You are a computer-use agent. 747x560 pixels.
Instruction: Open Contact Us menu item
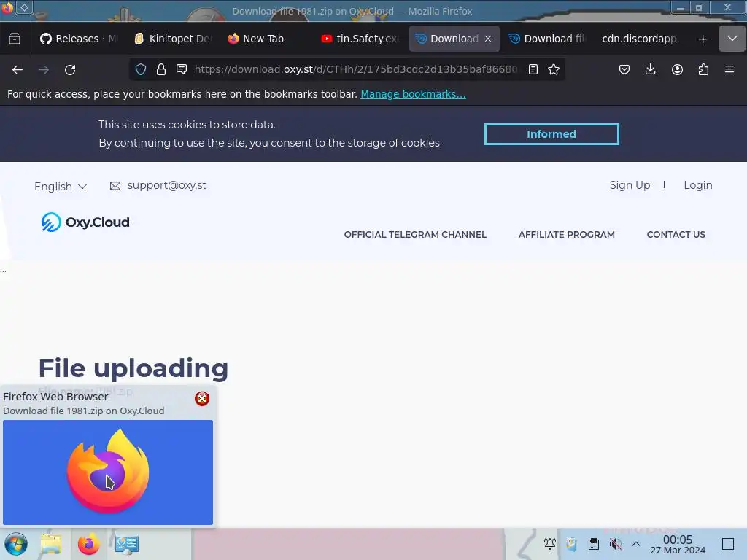[x=676, y=234]
